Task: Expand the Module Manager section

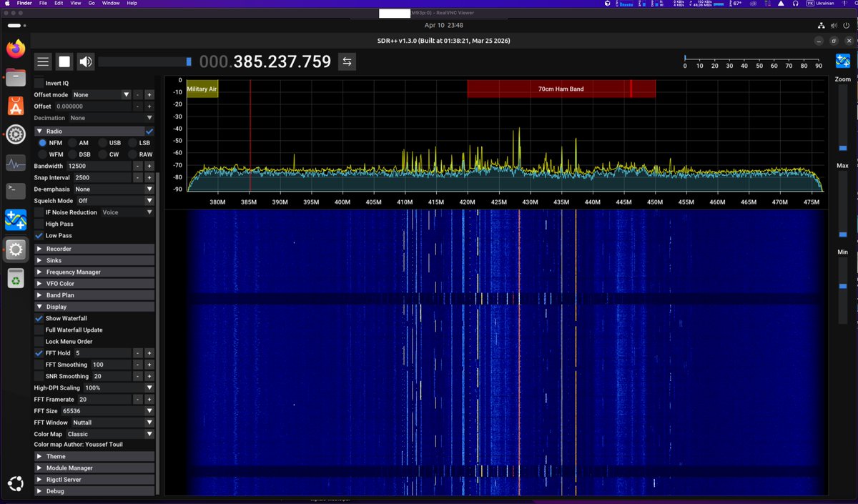Action: 94,468
